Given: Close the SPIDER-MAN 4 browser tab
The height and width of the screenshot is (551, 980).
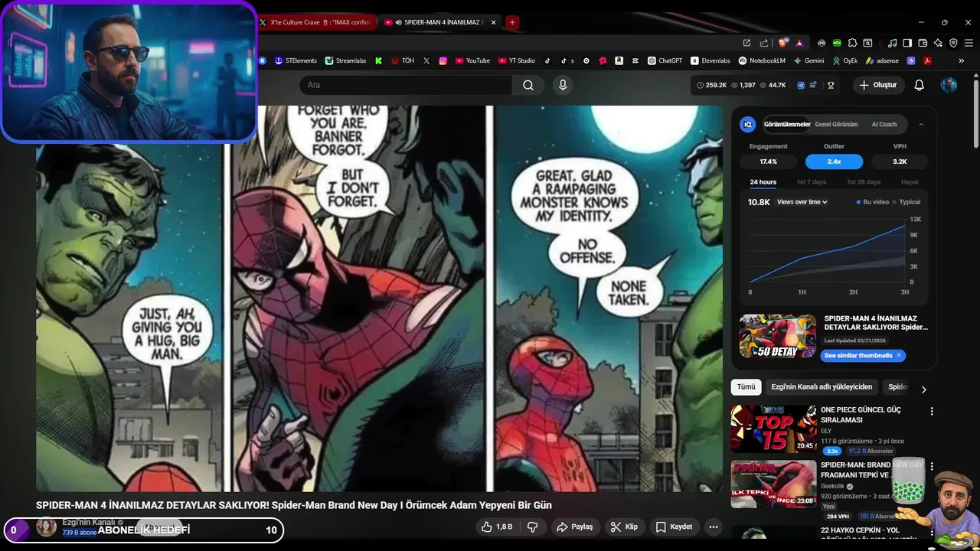Looking at the screenshot, I should (x=493, y=22).
